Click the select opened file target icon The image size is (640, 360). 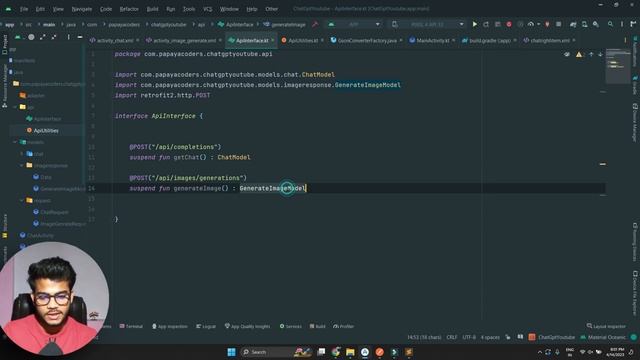coord(31,37)
